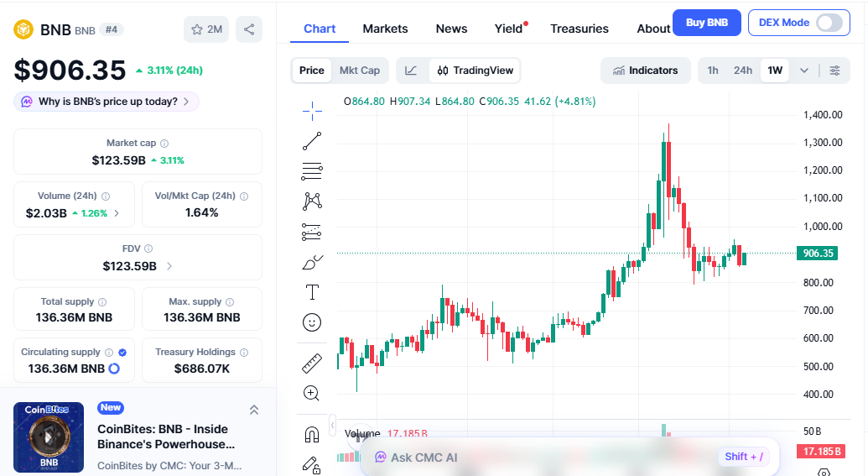This screenshot has height=476, width=868.
Task: Click the zoom in magnifier tool
Action: 312,393
